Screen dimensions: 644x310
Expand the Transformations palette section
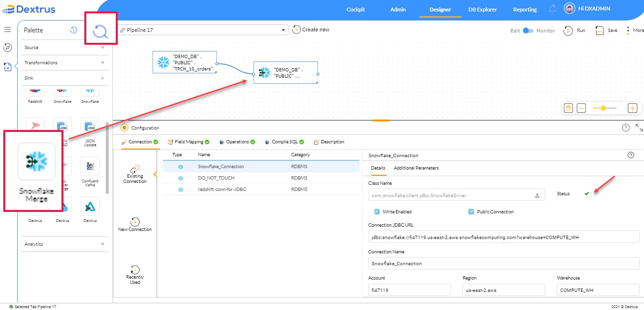(65, 63)
